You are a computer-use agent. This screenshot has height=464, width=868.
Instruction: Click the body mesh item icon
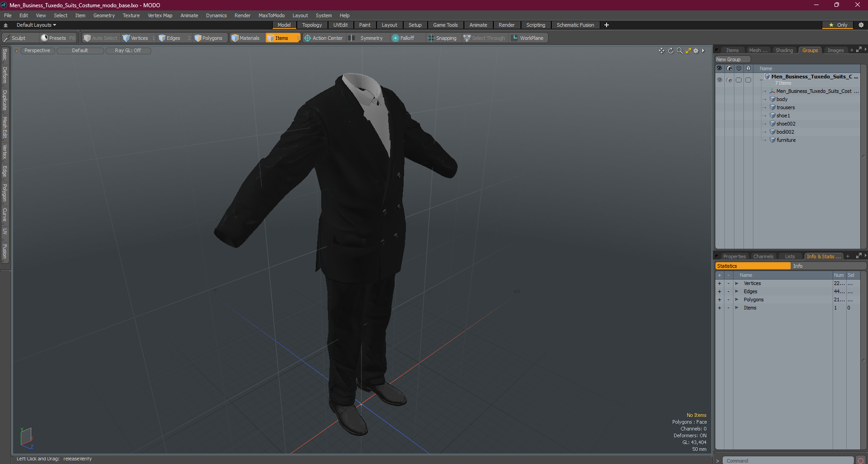(x=772, y=99)
